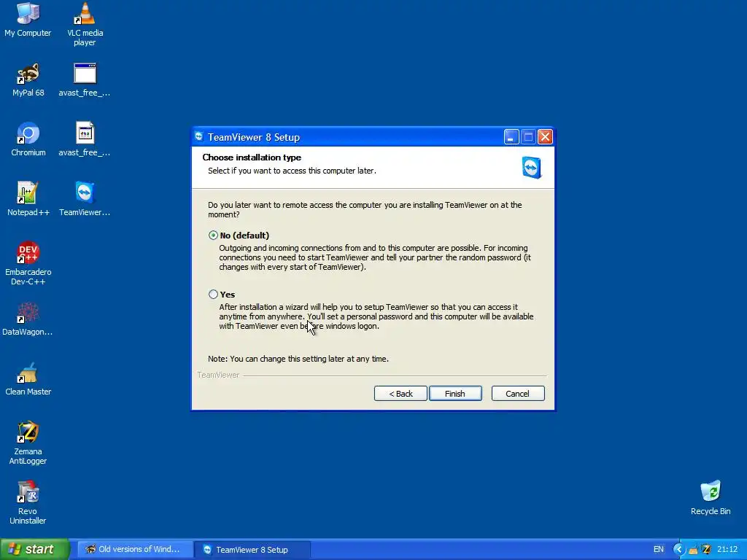Select the Yes radio option
This screenshot has height=560, width=747.
pyautogui.click(x=213, y=295)
